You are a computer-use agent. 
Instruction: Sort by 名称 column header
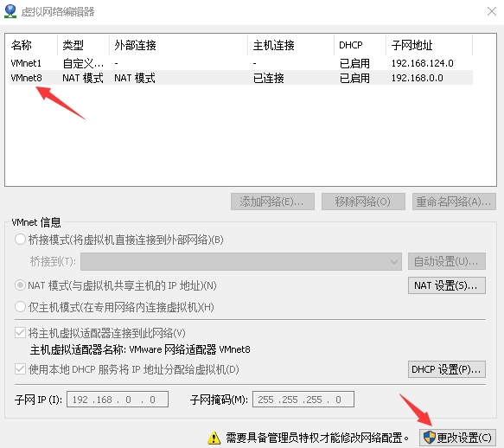click(x=32, y=45)
